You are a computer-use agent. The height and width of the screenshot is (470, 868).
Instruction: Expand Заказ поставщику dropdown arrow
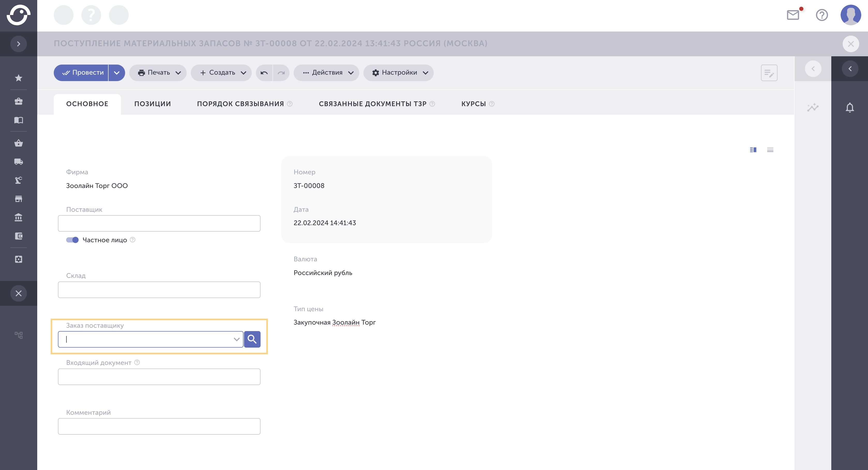[x=237, y=339]
